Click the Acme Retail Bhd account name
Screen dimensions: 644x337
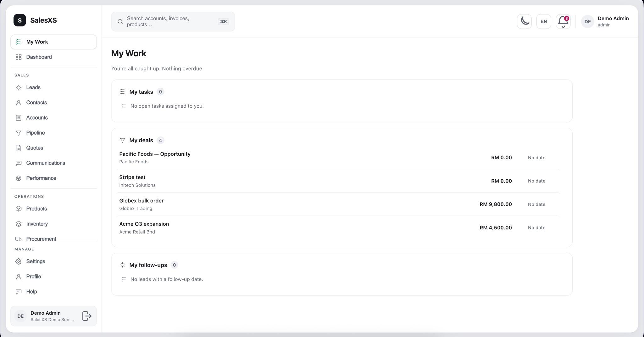pyautogui.click(x=137, y=232)
